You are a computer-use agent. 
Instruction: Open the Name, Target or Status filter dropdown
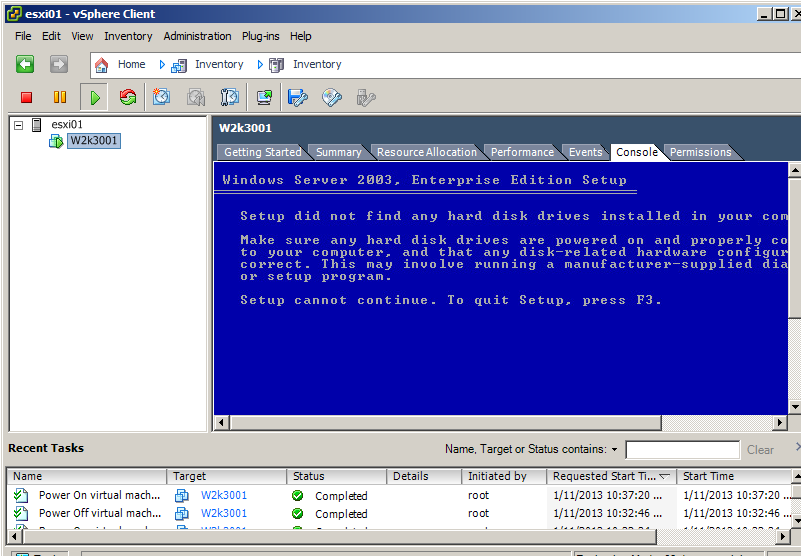click(x=614, y=450)
